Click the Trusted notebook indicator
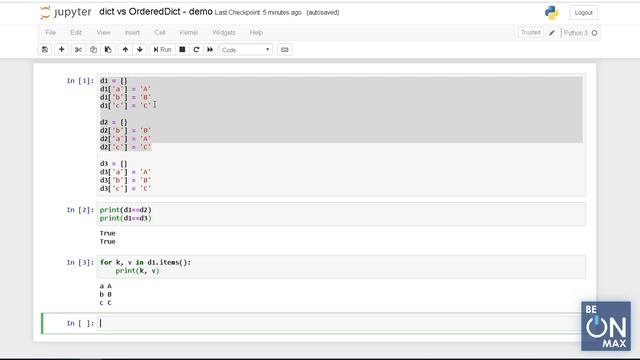The image size is (640, 360). 530,32
